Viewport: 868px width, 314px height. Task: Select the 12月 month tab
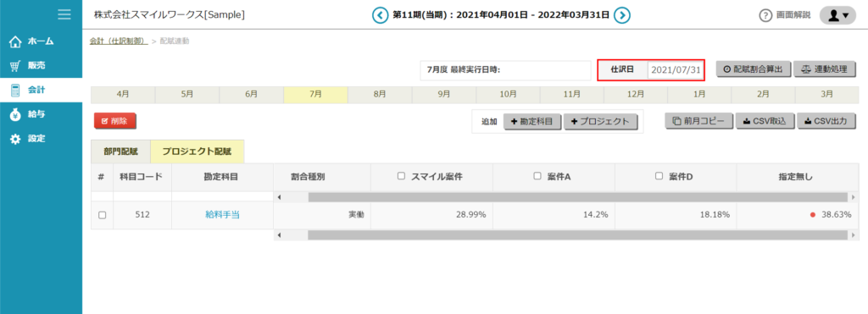(x=636, y=95)
